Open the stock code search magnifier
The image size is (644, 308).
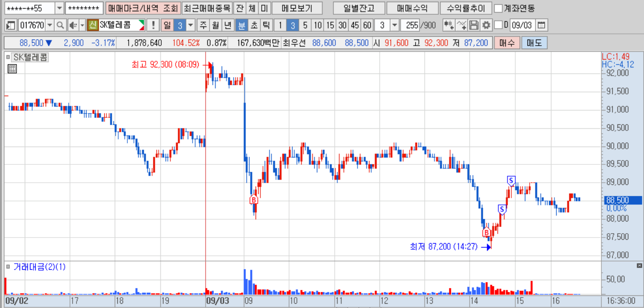click(x=60, y=25)
